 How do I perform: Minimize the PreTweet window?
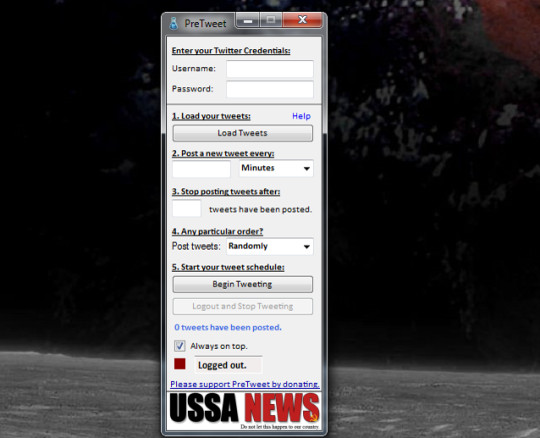248,21
